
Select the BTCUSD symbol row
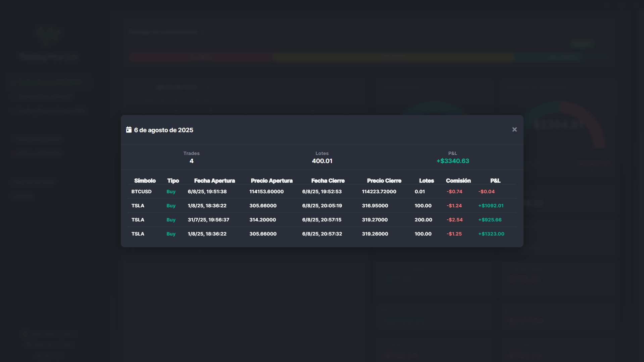click(141, 192)
